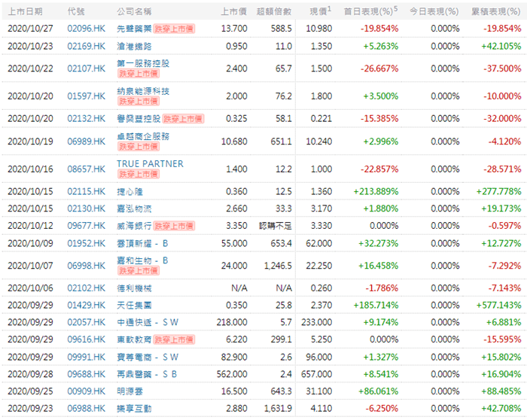Open company name 納泉能源科技

pos(143,91)
